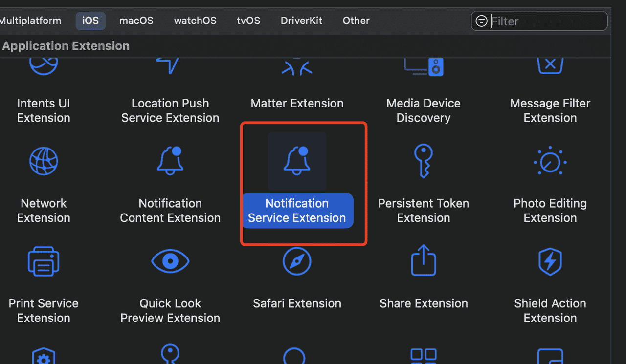Select the Print Service Extension printer icon
This screenshot has width=626, height=364.
44,261
